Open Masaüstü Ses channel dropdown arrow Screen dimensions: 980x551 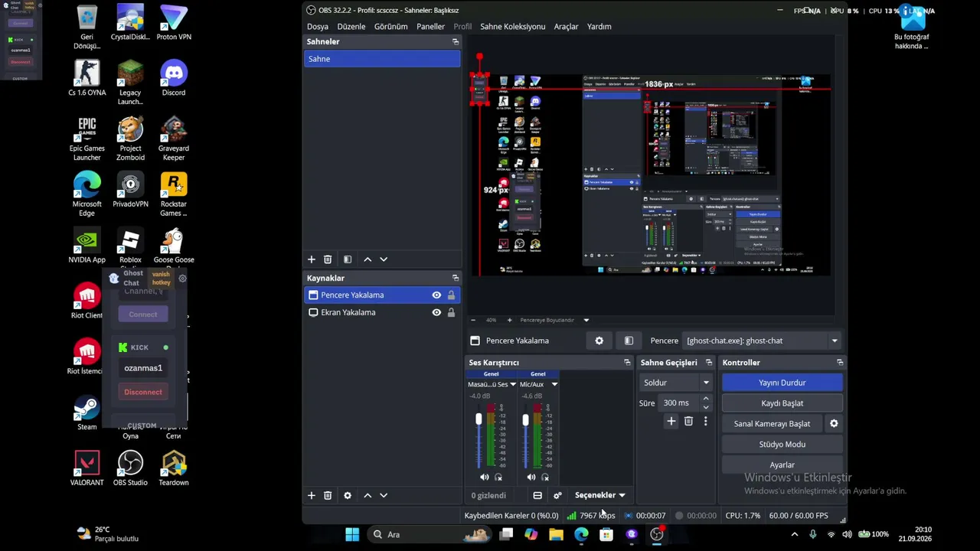click(511, 384)
